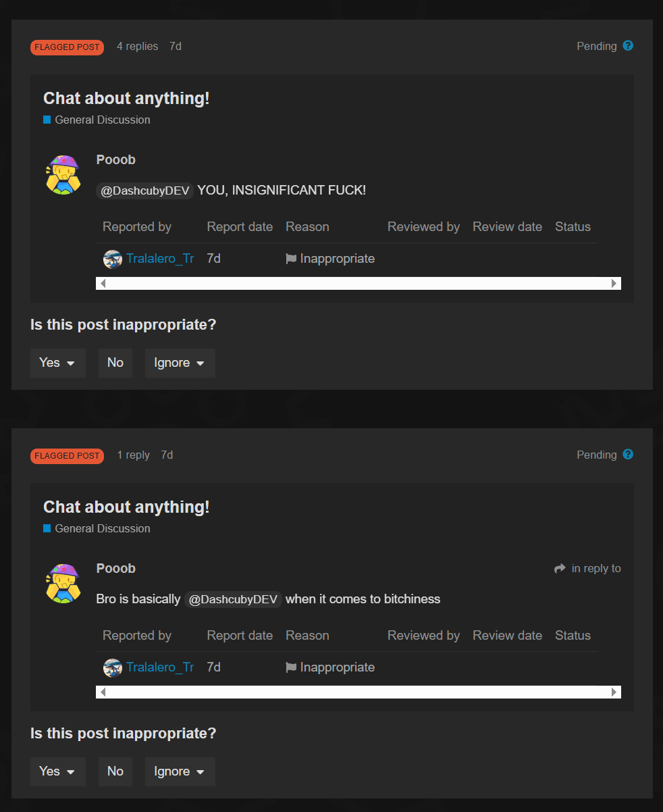Click Tralalero_Tr's small avatar in first report row

click(112, 259)
